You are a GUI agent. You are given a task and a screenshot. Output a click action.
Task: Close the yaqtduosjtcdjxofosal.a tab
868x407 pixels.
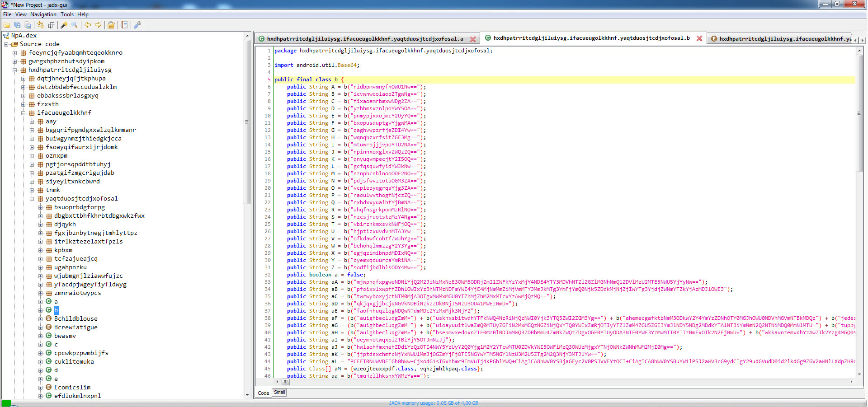(473, 39)
